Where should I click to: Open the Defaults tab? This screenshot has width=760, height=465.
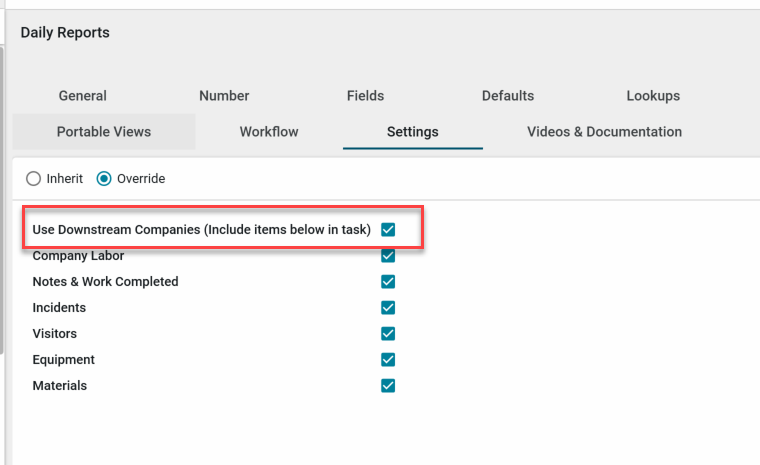(x=508, y=96)
